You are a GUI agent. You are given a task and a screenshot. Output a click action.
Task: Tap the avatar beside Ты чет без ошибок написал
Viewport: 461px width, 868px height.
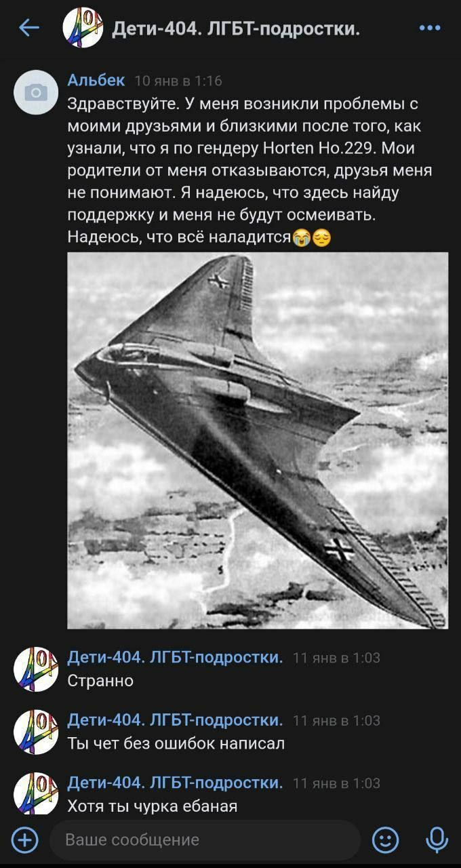[x=36, y=732]
